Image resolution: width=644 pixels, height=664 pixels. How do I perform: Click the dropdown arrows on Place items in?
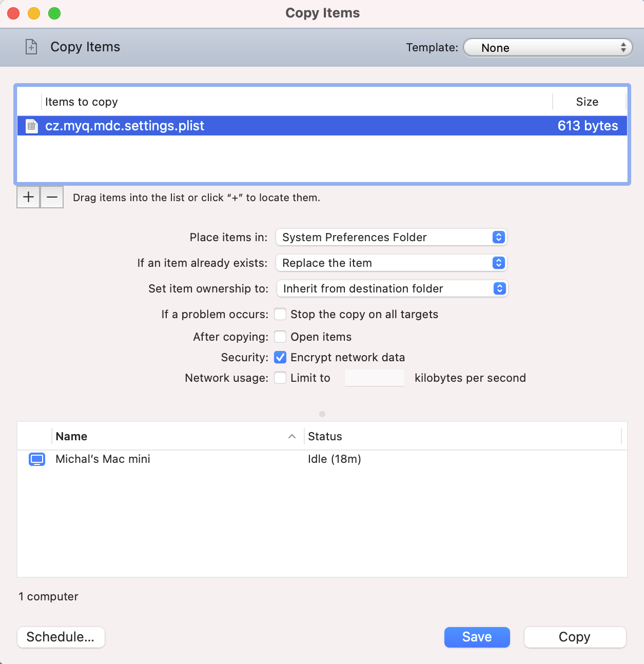tap(497, 237)
